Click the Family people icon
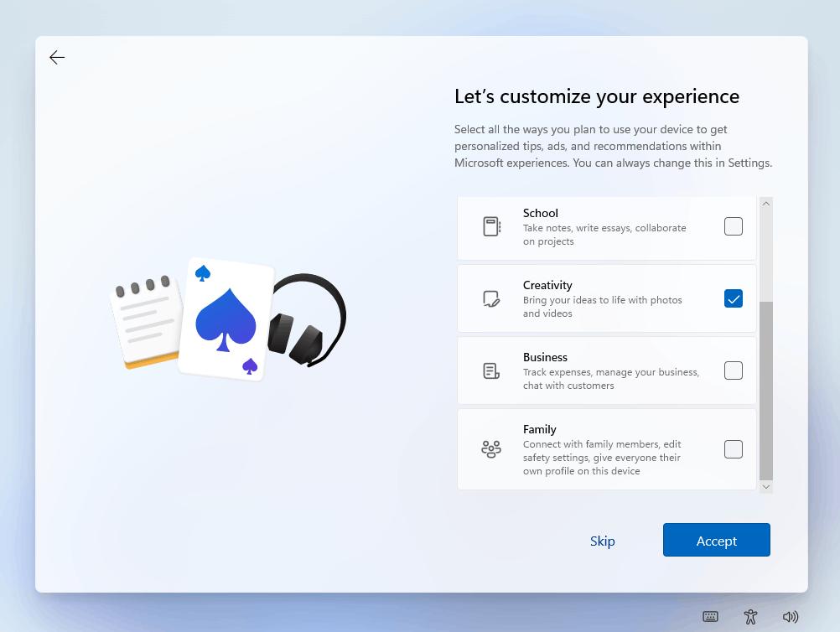840x632 pixels. coord(491,449)
